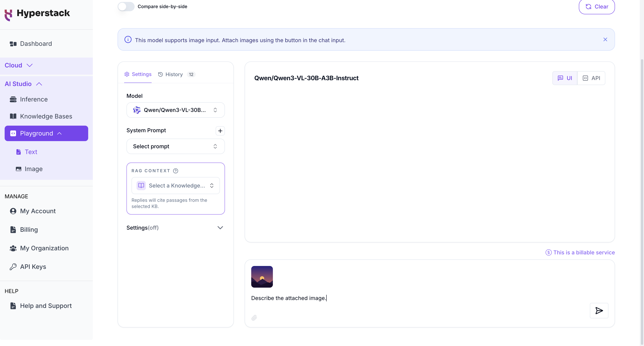This screenshot has width=644, height=346.
Task: Click the Clear button
Action: click(597, 7)
